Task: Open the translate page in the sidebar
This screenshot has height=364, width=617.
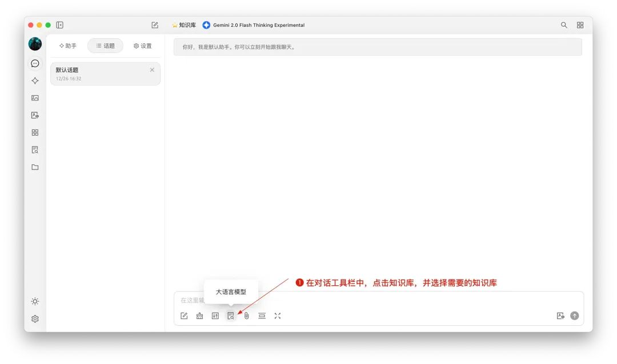Action: pyautogui.click(x=35, y=115)
